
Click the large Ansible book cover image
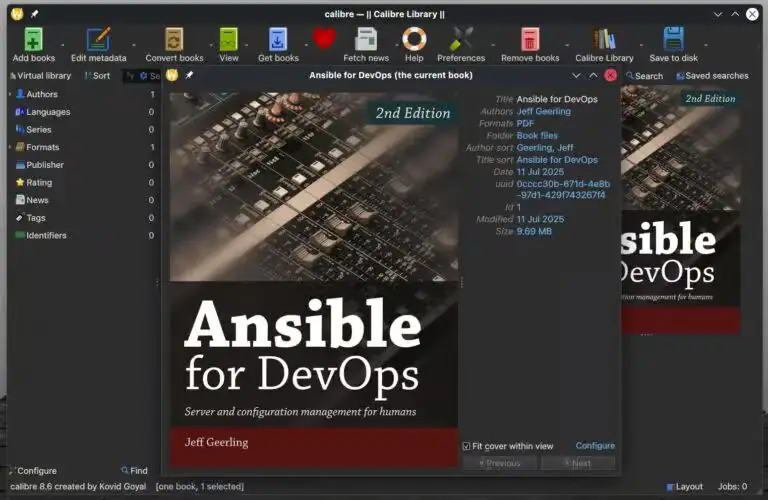pyautogui.click(x=314, y=270)
